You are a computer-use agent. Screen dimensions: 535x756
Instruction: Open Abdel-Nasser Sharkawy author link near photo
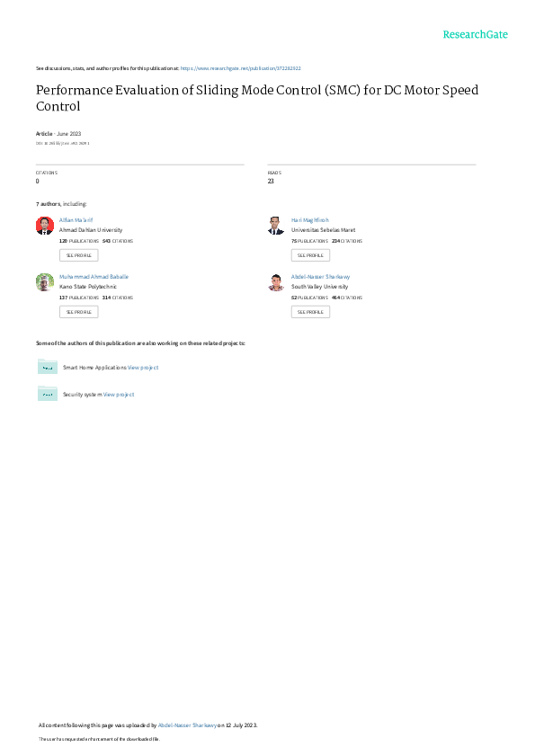pyautogui.click(x=320, y=277)
